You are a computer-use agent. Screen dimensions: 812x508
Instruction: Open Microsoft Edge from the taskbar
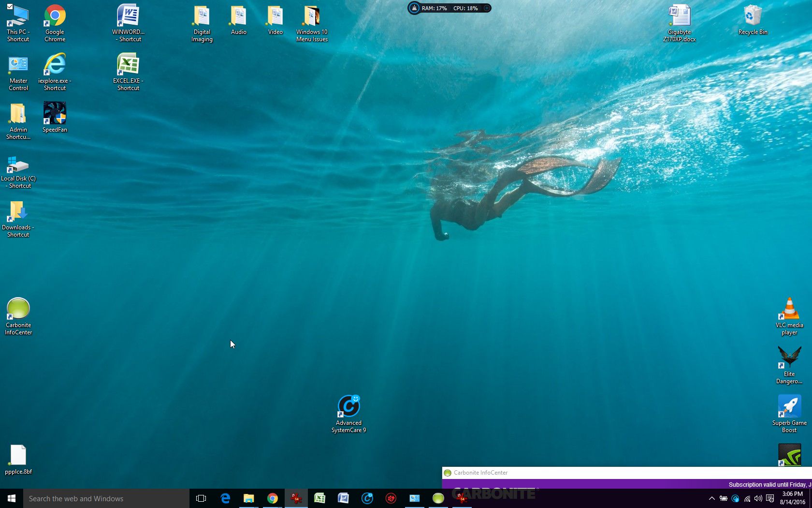(x=225, y=498)
